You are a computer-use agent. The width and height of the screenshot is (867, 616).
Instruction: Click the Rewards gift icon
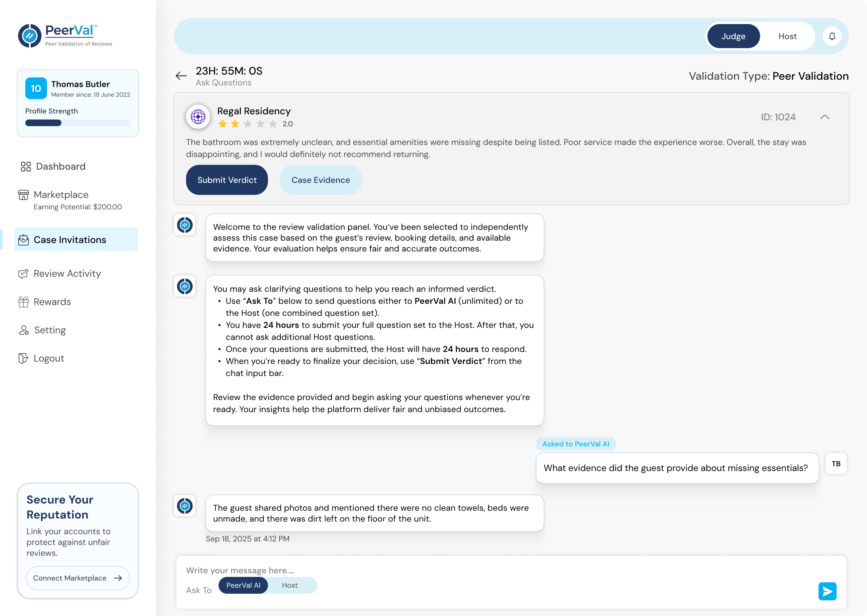click(23, 302)
